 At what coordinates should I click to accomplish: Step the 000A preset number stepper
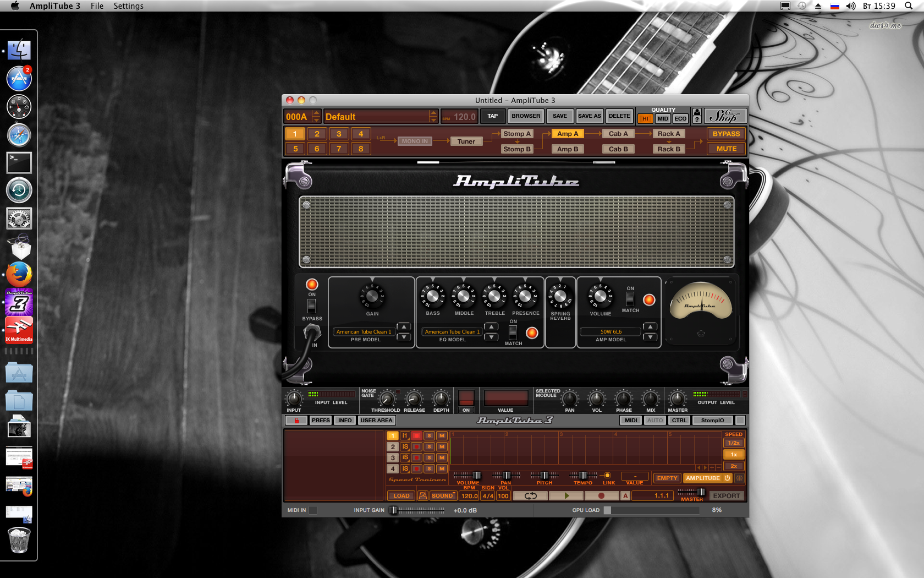tap(316, 116)
